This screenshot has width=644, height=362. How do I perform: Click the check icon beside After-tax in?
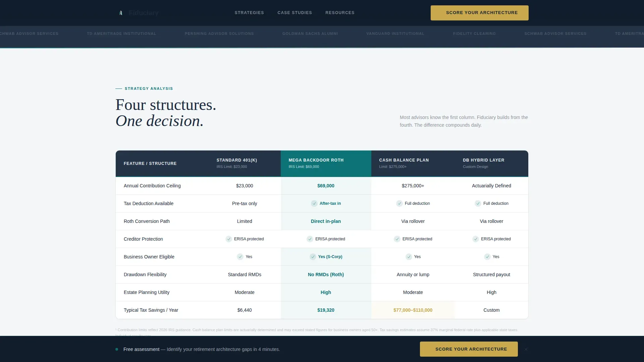[314, 203]
